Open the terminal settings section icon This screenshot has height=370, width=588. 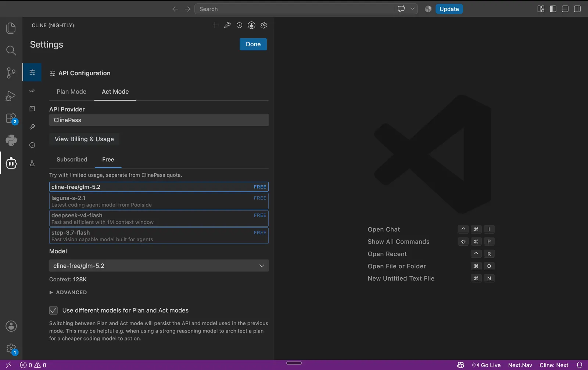tap(32, 108)
